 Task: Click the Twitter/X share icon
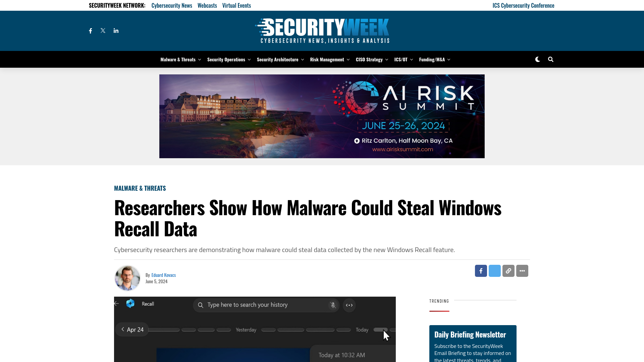pos(494,271)
